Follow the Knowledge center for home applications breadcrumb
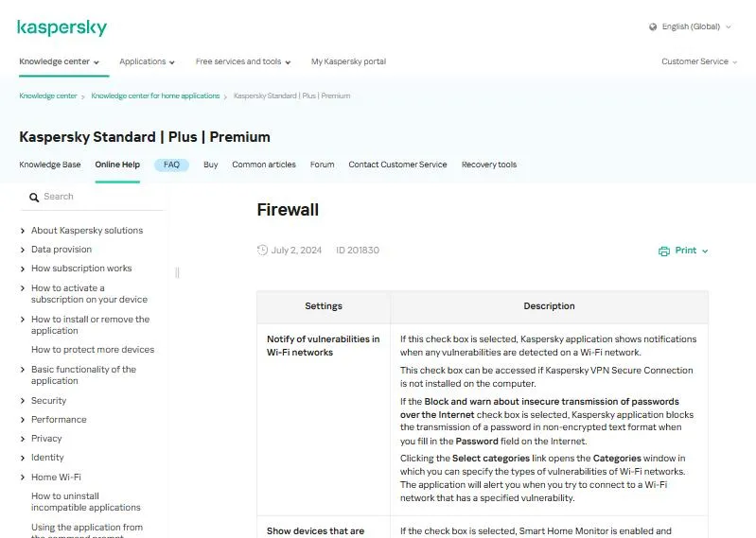Viewport: 756px width, 538px height. coord(155,95)
